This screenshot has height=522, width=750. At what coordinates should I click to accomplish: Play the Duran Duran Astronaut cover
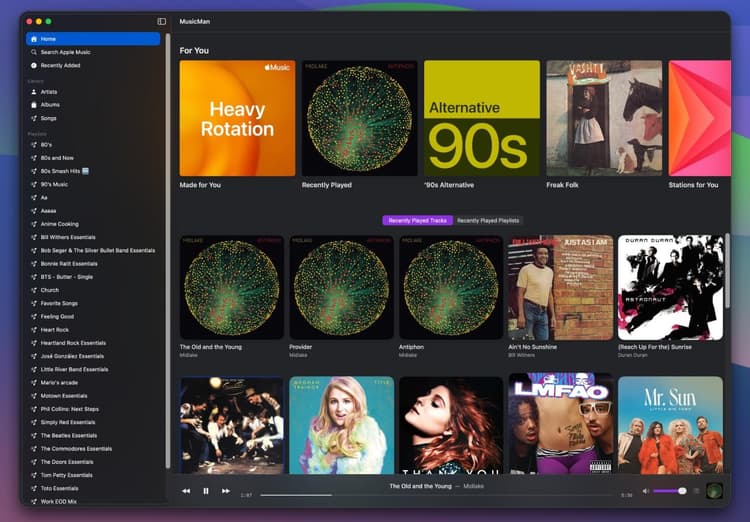pos(671,288)
